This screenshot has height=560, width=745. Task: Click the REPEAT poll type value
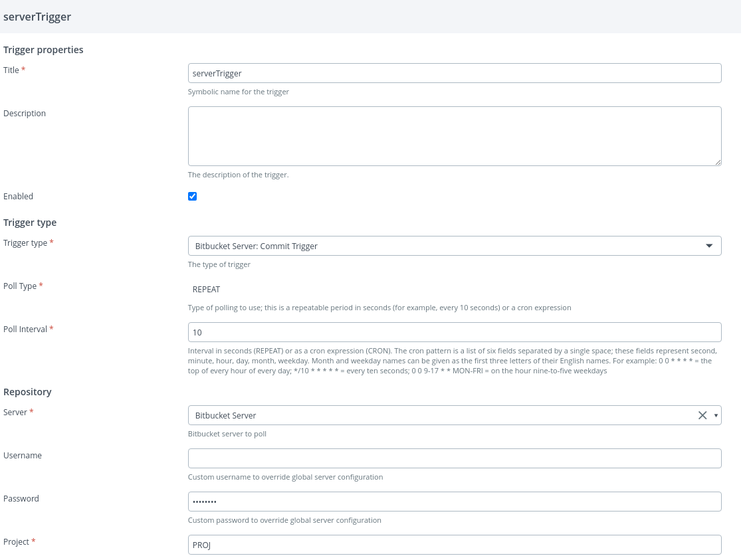(206, 290)
